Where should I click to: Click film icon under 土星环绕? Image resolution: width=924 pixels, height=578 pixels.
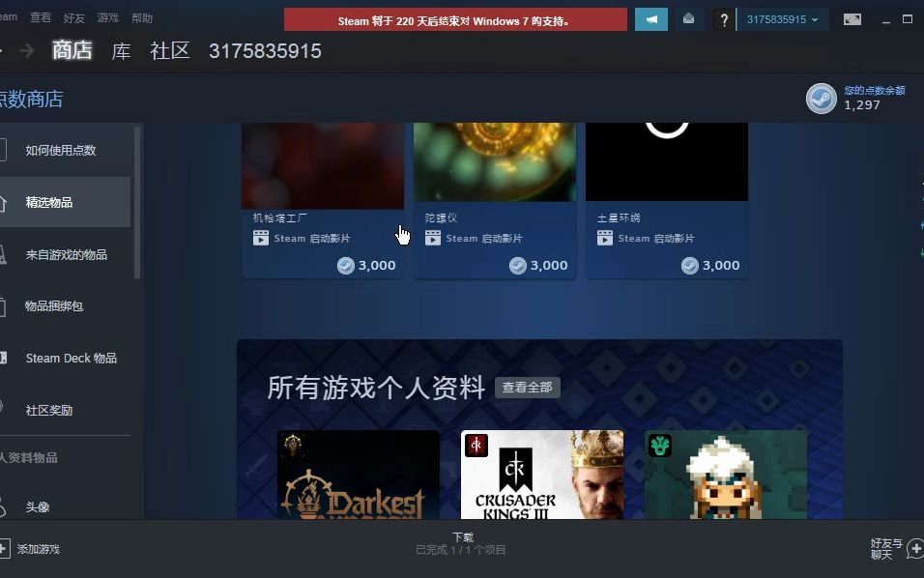[x=605, y=238]
